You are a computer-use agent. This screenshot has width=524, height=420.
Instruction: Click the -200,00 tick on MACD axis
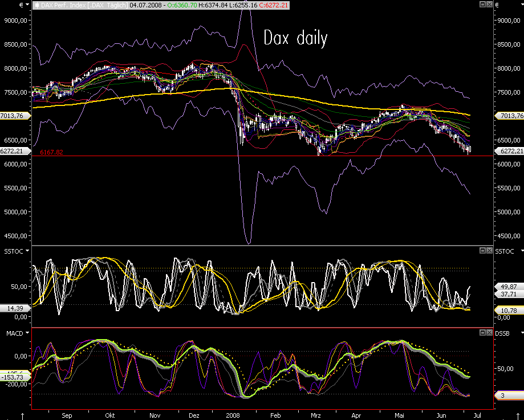click(17, 384)
